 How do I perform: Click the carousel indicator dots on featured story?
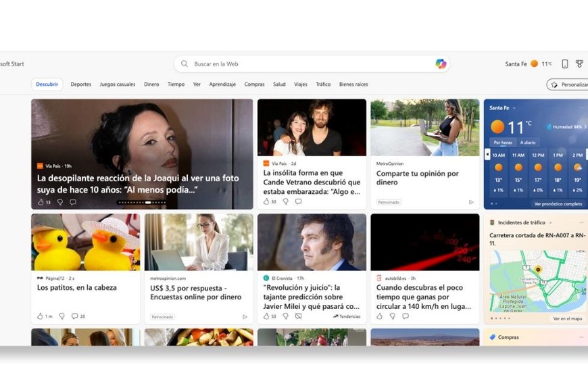coord(142,202)
